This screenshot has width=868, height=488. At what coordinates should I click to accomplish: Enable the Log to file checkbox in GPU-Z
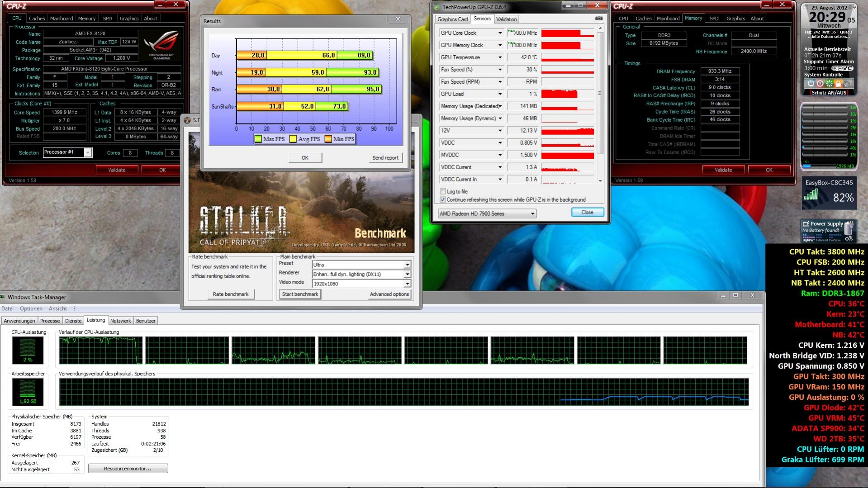[x=443, y=191]
